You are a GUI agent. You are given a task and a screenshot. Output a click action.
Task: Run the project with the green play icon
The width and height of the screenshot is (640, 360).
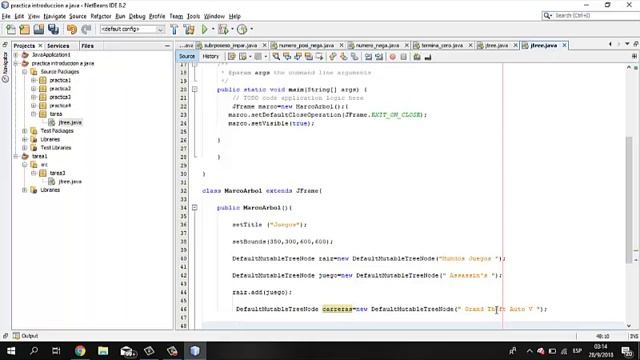point(205,29)
